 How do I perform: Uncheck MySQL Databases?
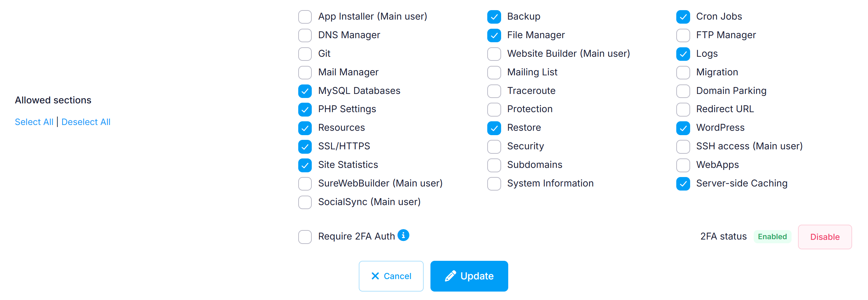305,91
